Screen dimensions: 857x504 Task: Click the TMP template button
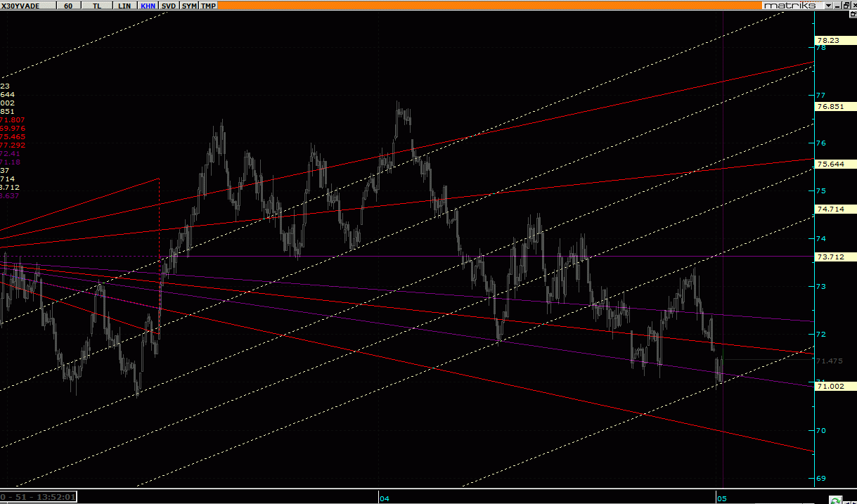tap(208, 6)
